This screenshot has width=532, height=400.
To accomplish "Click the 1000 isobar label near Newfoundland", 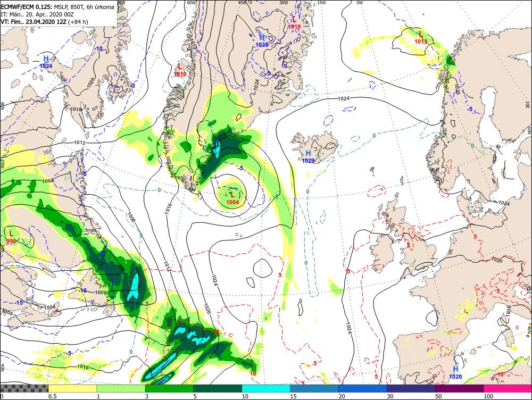I will click(x=101, y=293).
